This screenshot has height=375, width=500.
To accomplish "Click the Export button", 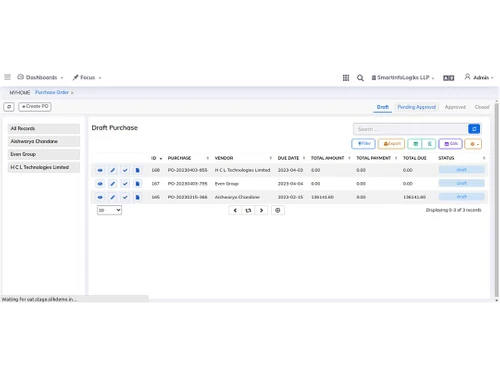I will [391, 144].
